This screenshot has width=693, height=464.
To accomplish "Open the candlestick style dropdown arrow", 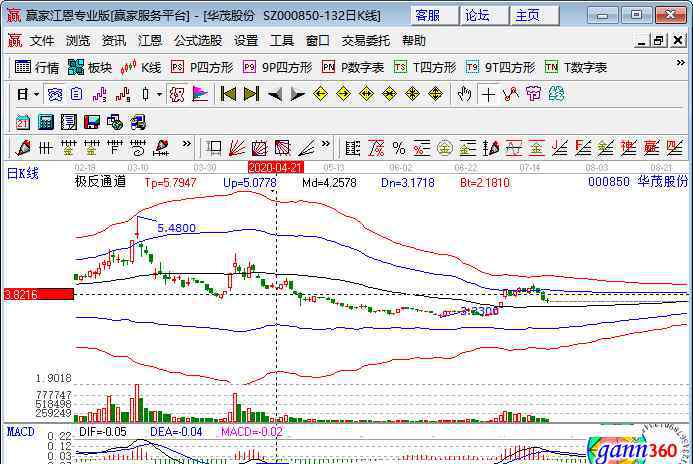I will [159, 94].
